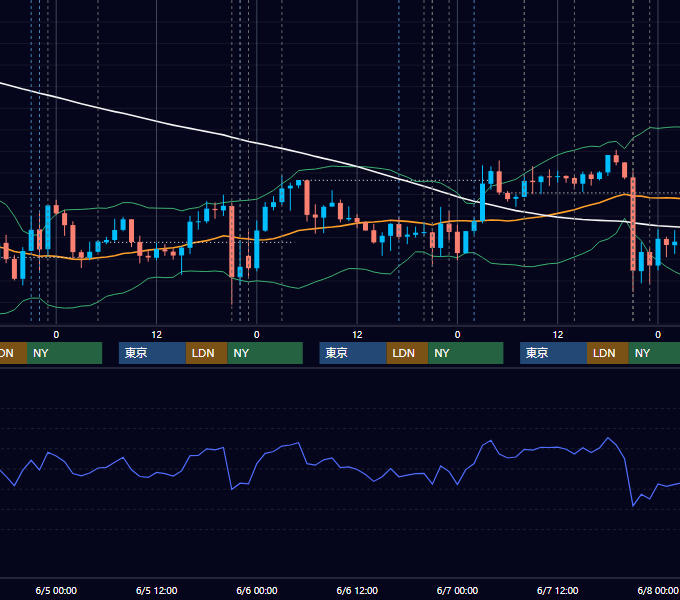Screen dimensions: 680x600
Task: Click the 6/5 12:00 date label
Action: (157, 590)
